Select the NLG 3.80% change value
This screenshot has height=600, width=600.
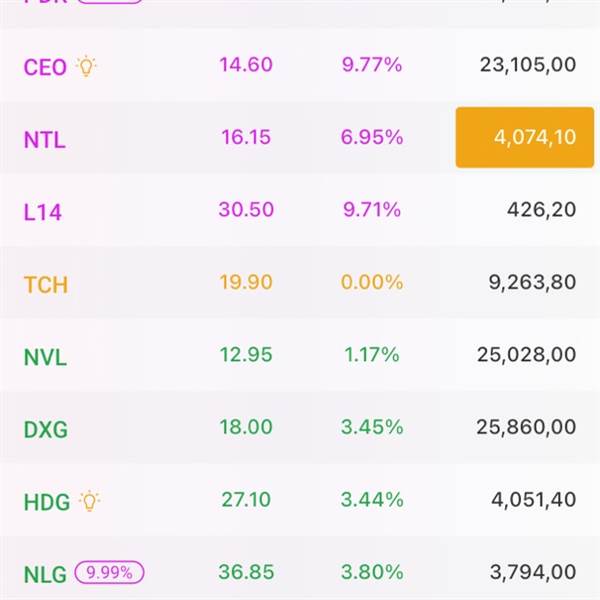click(x=372, y=572)
